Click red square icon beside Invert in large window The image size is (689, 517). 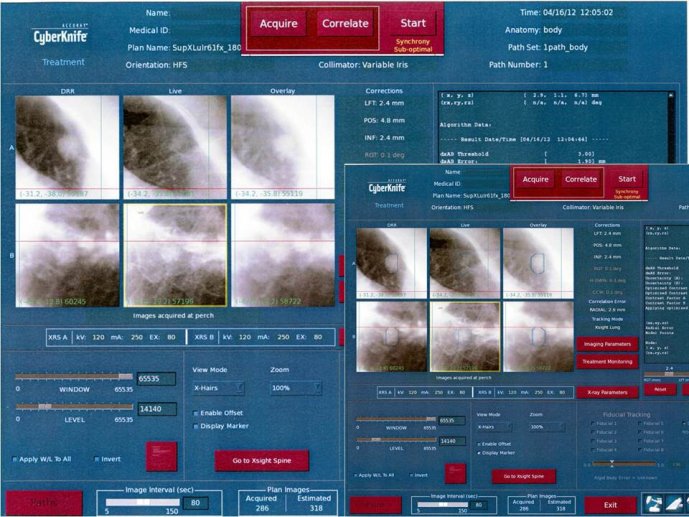coord(161,456)
